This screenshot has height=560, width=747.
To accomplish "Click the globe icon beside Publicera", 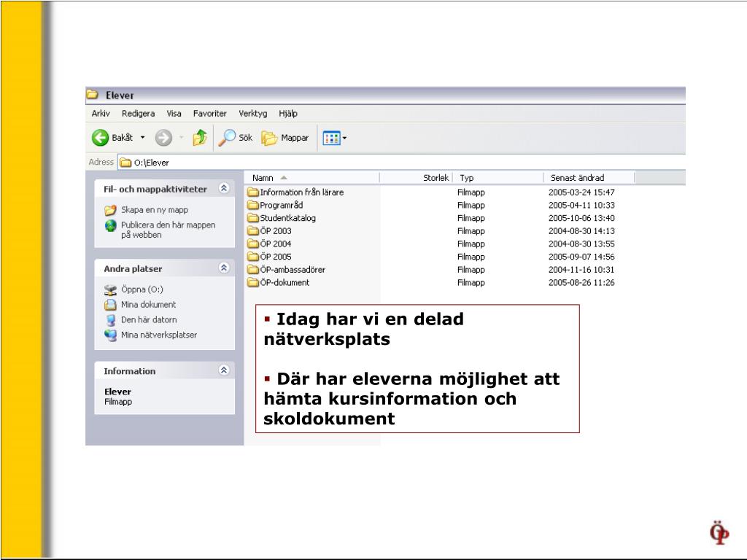I will click(x=111, y=225).
